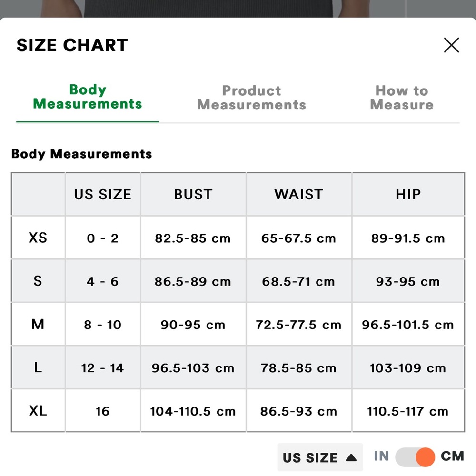Click the US SIZE dropdown arrow

tap(351, 457)
